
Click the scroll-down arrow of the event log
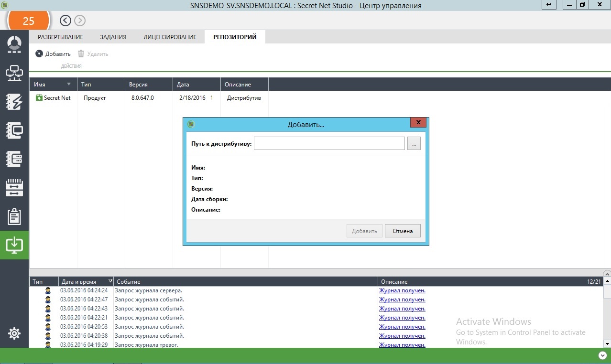click(607, 343)
